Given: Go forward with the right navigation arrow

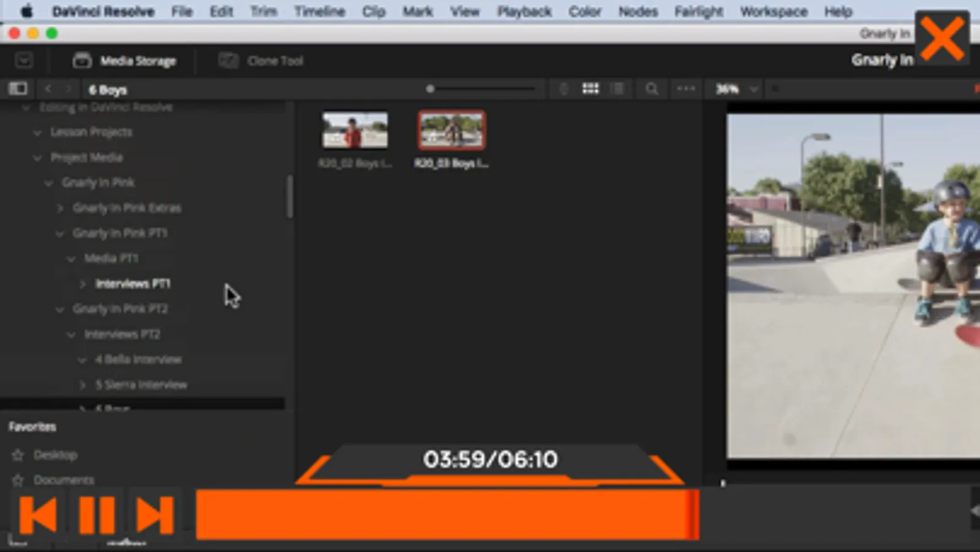Looking at the screenshot, I should click(68, 89).
